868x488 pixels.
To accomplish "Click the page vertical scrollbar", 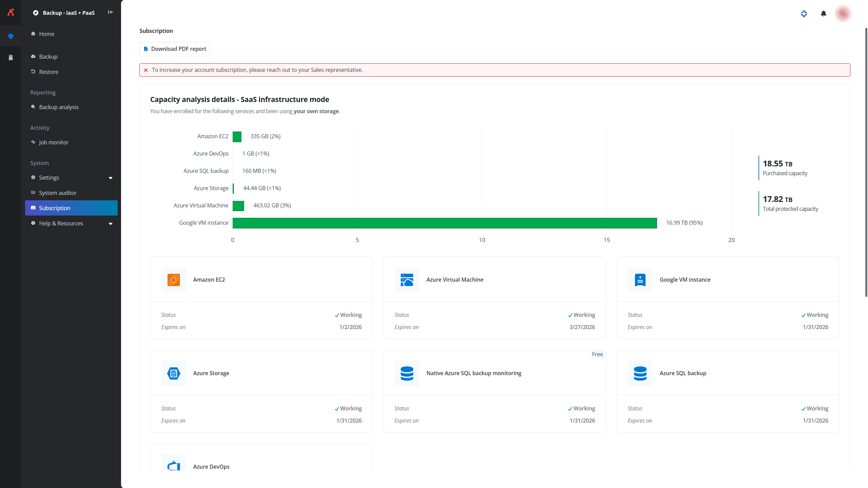I will click(866, 163).
